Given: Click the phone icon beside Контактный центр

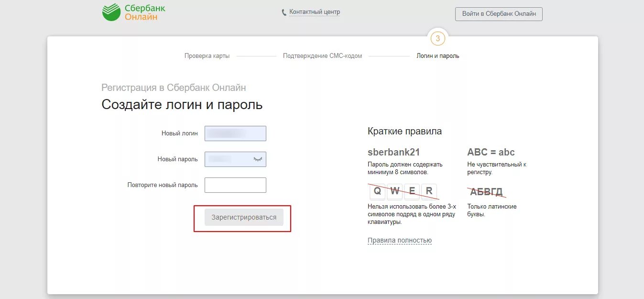Looking at the screenshot, I should 284,12.
